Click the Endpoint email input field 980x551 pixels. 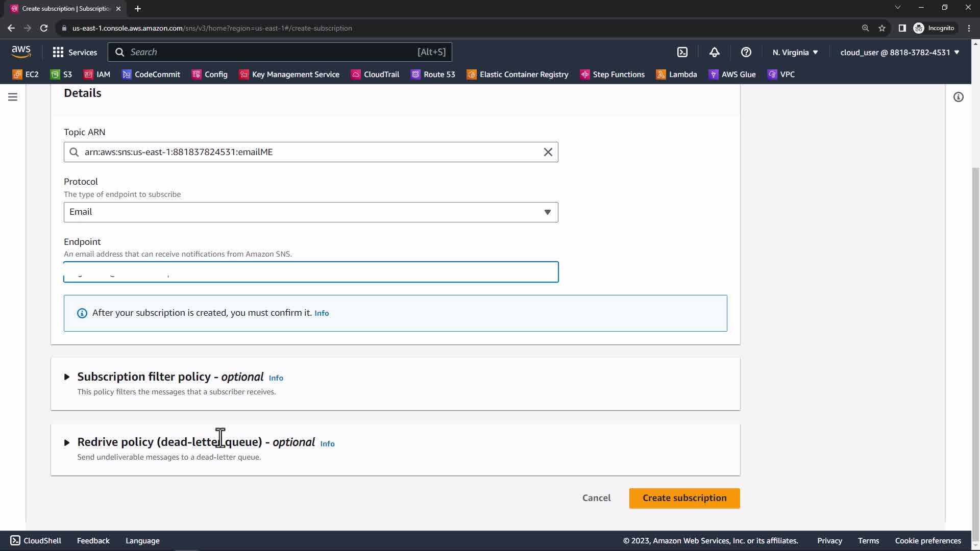click(310, 272)
